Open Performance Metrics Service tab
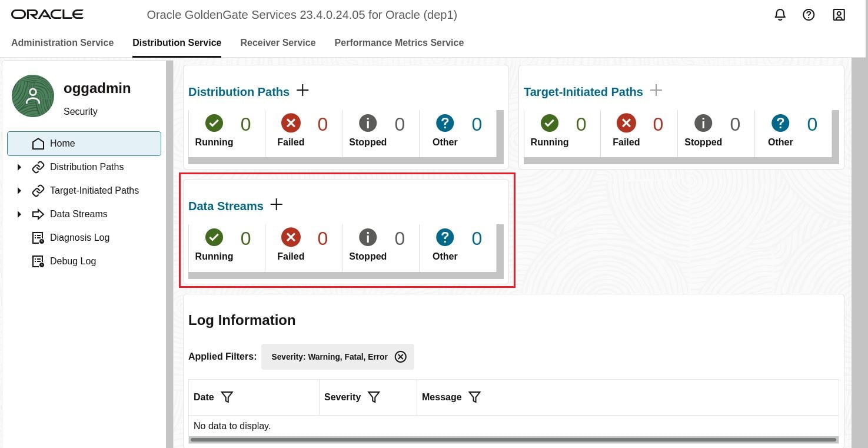This screenshot has width=868, height=448. [x=399, y=42]
